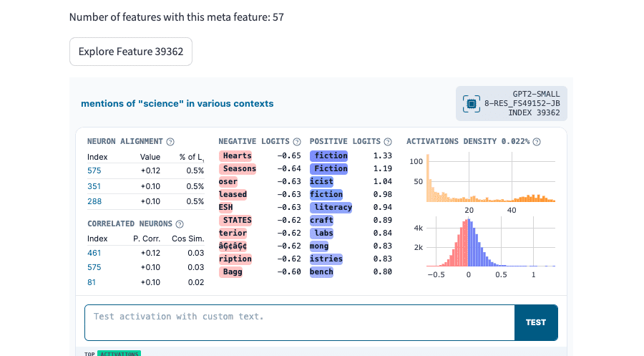The width and height of the screenshot is (644, 356).
Task: Open neuron index 351 in alignment table
Action: (94, 186)
